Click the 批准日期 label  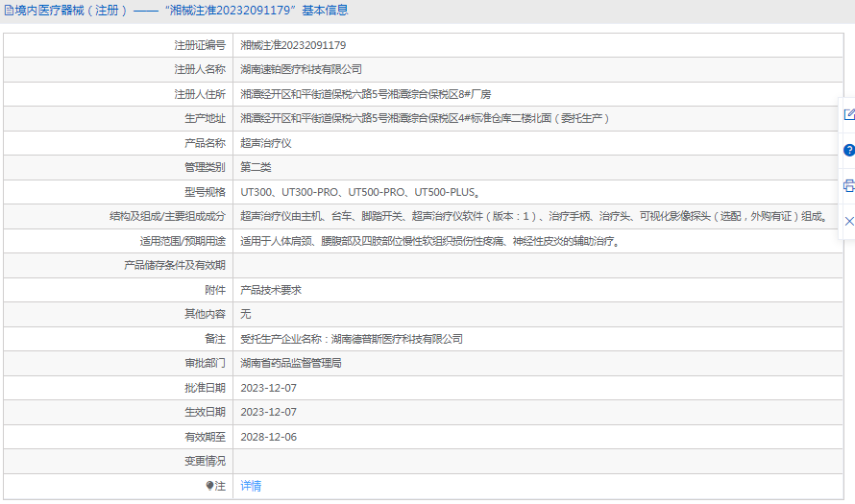click(205, 388)
